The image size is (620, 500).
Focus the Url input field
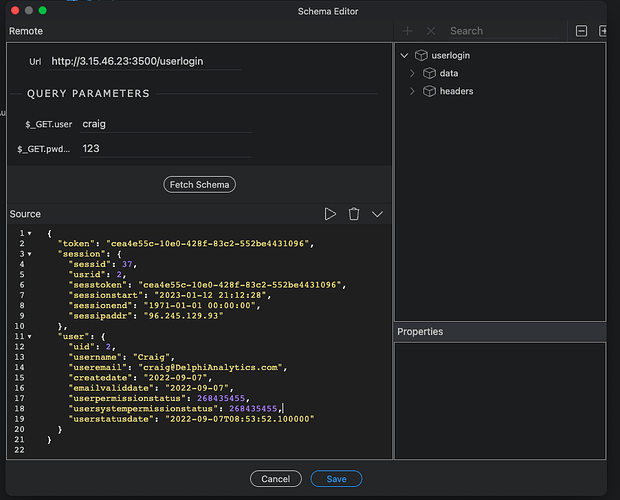[145, 62]
